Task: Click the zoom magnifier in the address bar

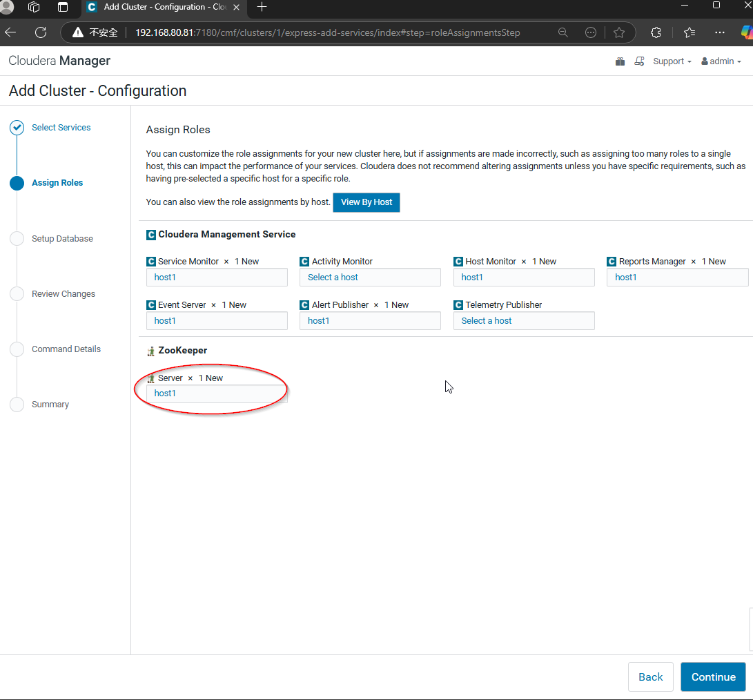Action: [x=563, y=32]
